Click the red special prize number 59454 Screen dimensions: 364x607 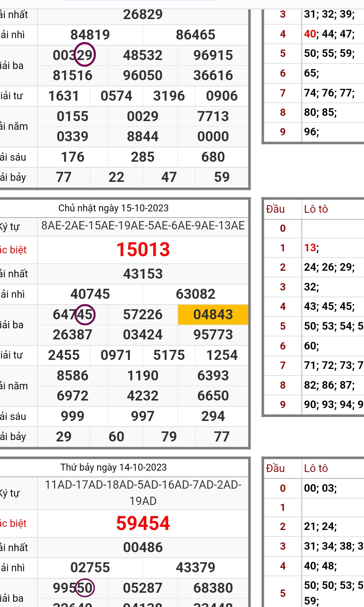(143, 523)
